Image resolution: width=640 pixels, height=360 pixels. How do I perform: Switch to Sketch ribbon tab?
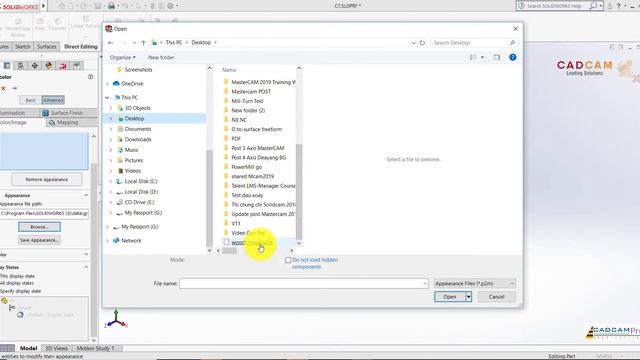click(x=23, y=47)
